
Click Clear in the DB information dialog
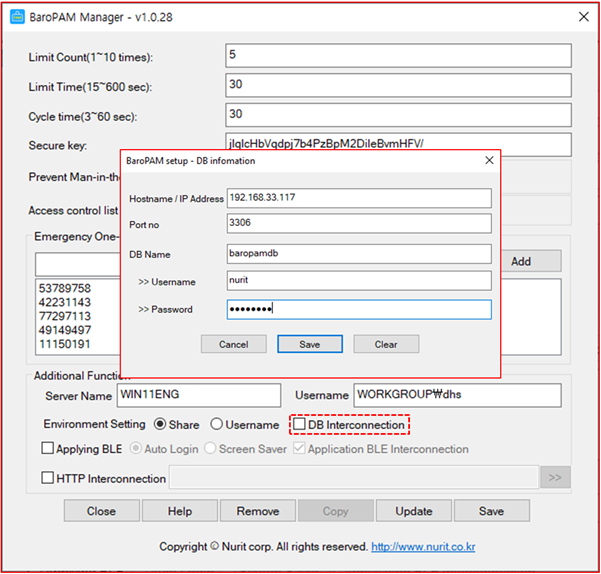pos(386,344)
